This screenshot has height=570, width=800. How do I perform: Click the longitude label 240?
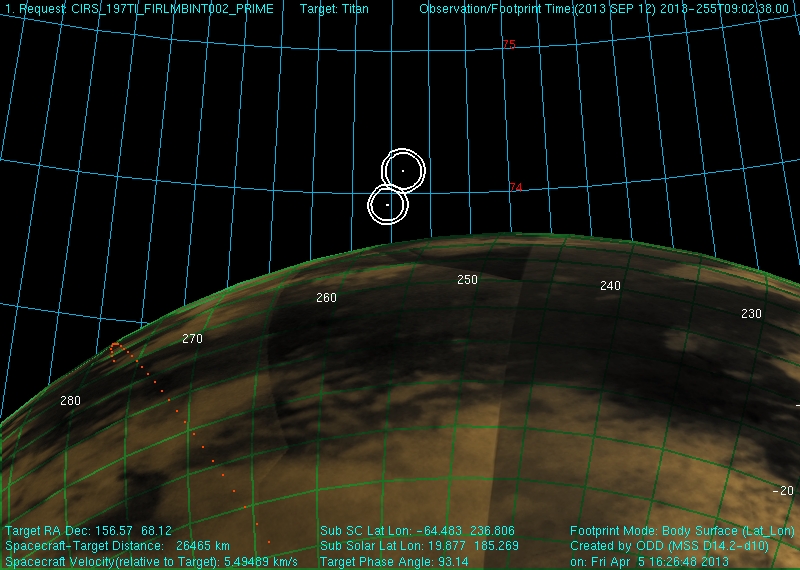pos(610,286)
